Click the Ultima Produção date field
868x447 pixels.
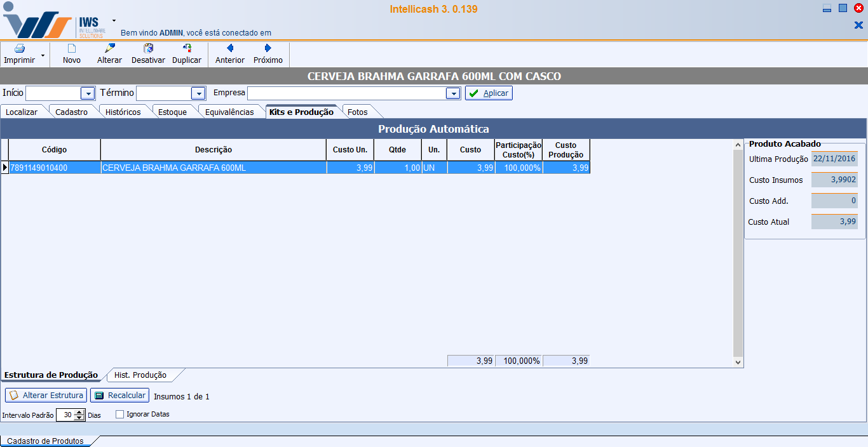[834, 159]
